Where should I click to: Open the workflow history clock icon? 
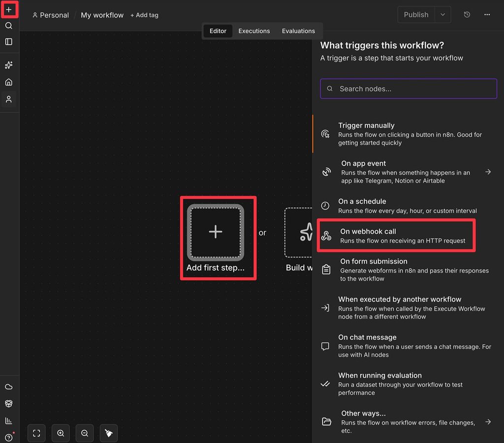pyautogui.click(x=467, y=14)
